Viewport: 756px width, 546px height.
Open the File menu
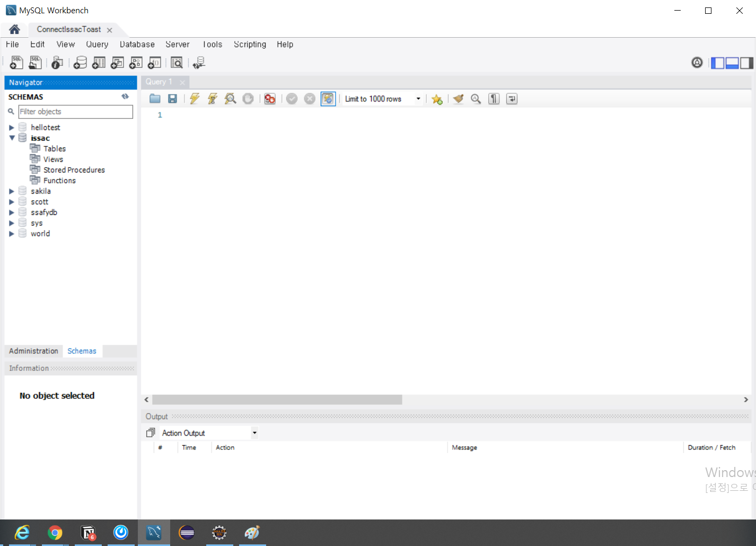pos(12,45)
